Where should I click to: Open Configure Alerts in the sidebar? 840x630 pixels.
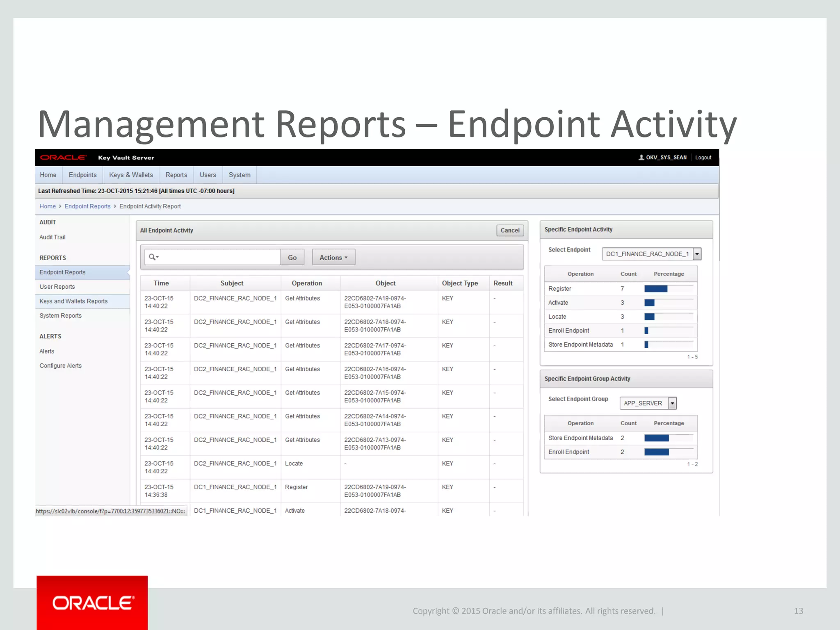click(x=60, y=365)
